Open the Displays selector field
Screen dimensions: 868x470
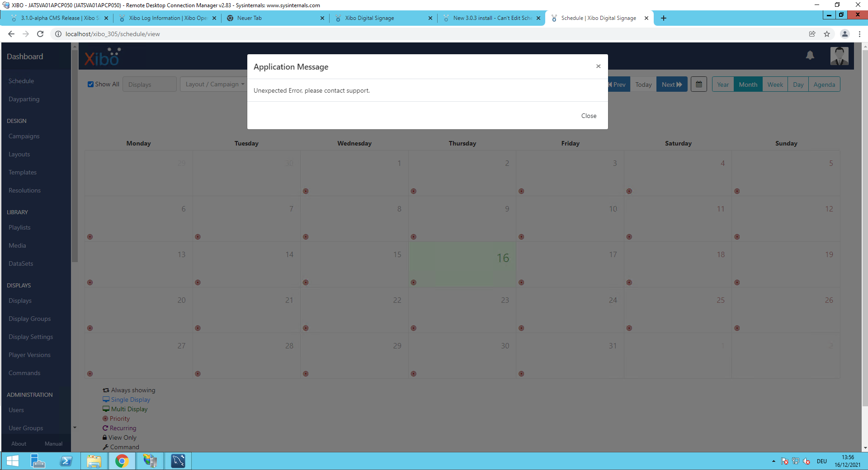click(x=149, y=85)
